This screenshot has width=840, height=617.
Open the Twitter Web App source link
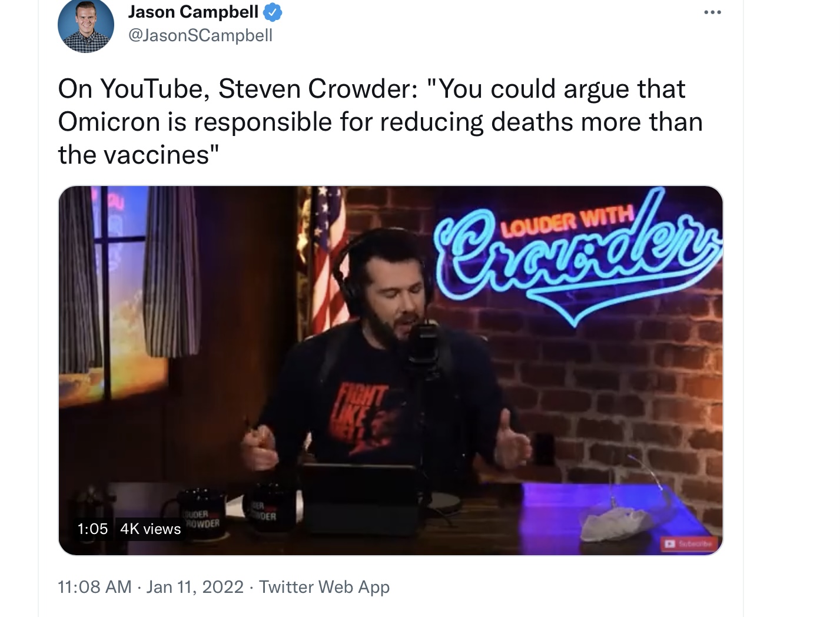coord(324,587)
